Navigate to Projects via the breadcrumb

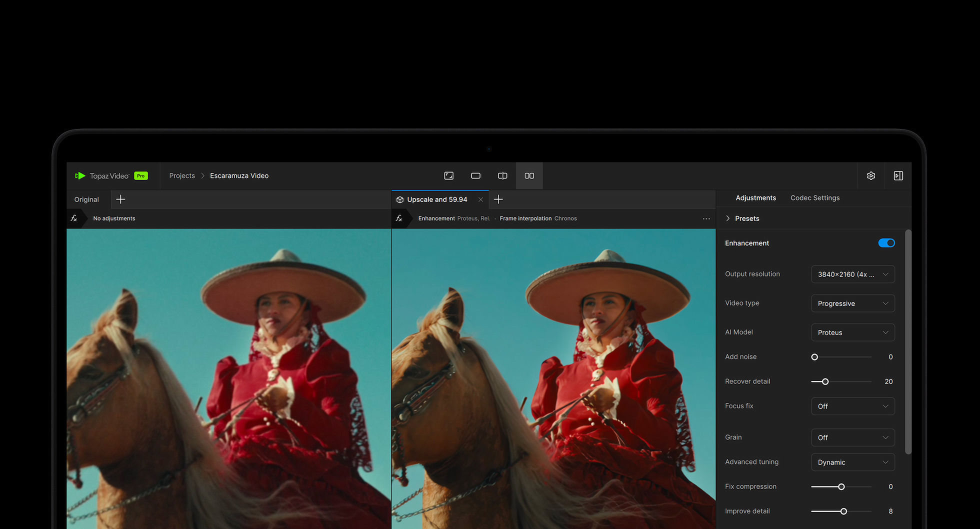point(181,175)
